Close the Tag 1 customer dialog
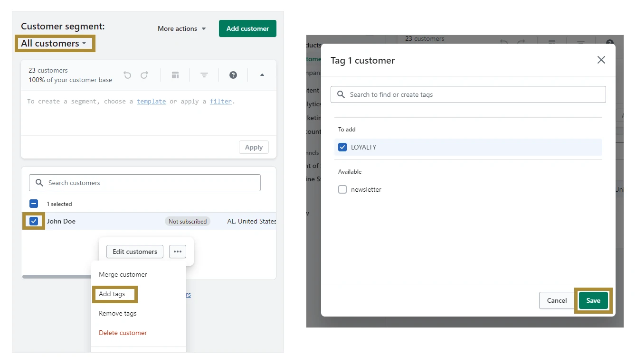Image resolution: width=636 pixels, height=364 pixels. (601, 60)
